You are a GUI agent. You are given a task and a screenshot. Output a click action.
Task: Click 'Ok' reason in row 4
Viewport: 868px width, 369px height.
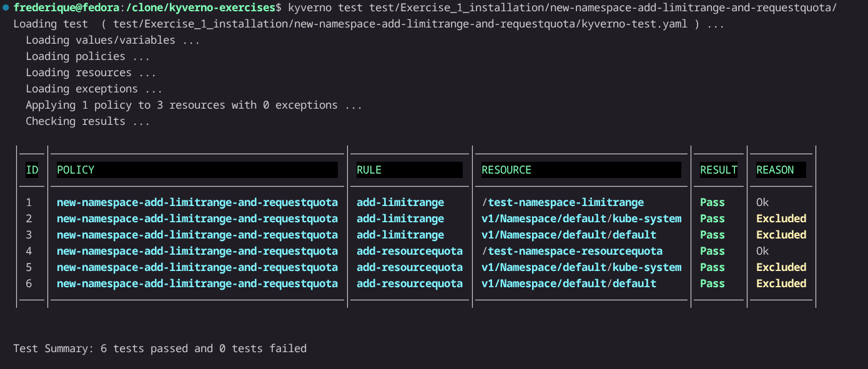762,251
